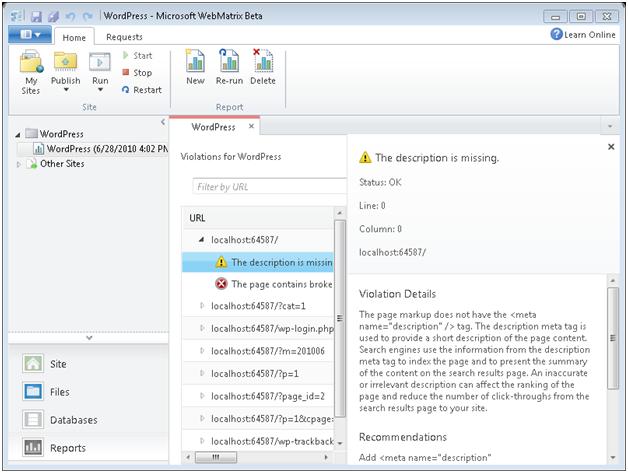Screen dimensions: 628x473
Task: Open the Learn Online help link
Action: point(583,34)
